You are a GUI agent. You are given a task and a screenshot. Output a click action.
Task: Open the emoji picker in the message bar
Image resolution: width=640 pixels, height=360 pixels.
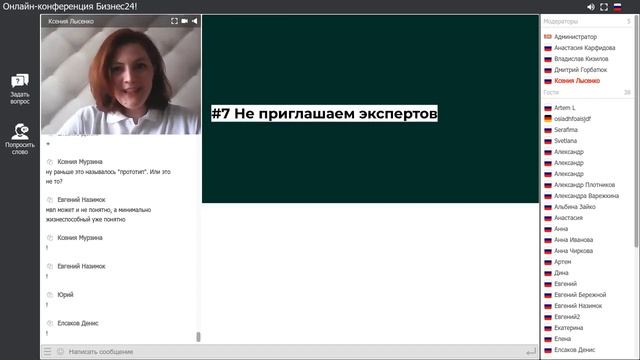point(60,351)
